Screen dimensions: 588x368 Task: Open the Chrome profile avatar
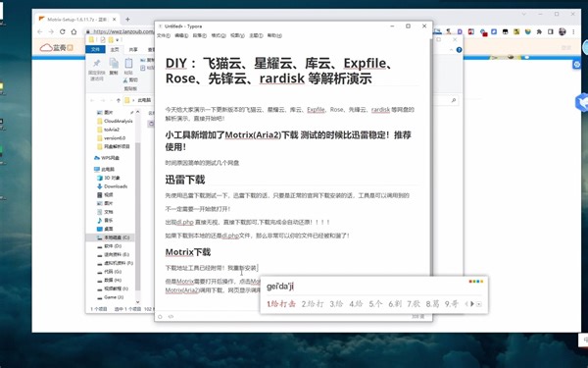563,32
